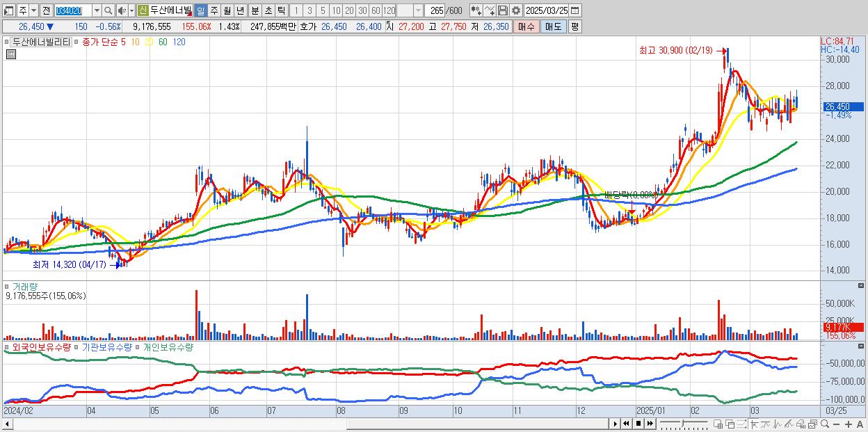Click the speaker sound icon
This screenshot has height=432, width=868.
pyautogui.click(x=122, y=10)
